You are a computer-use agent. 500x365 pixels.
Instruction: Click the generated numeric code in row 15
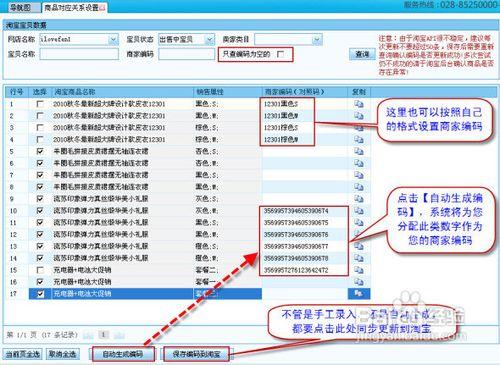(x=296, y=270)
